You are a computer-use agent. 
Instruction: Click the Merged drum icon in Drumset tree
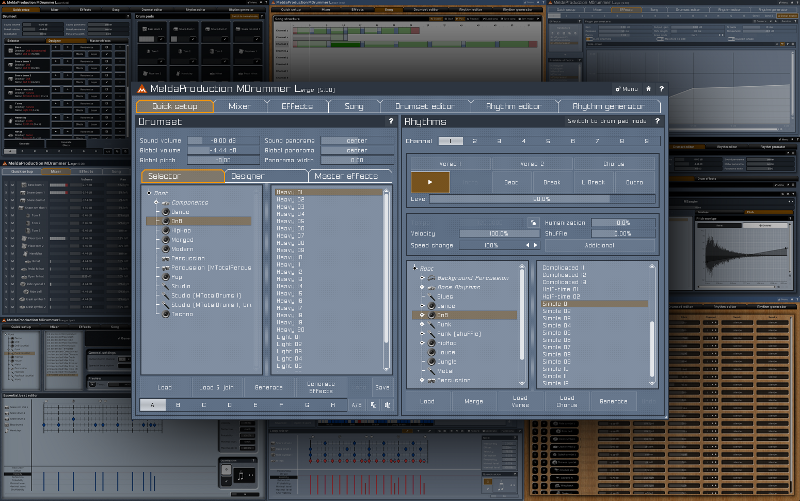click(x=166, y=240)
